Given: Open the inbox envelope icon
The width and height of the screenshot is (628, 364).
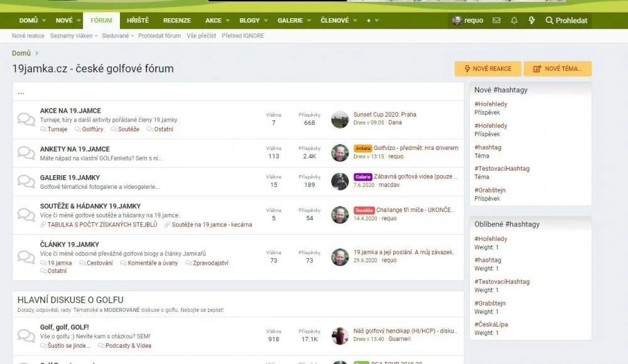Looking at the screenshot, I should coord(496,21).
